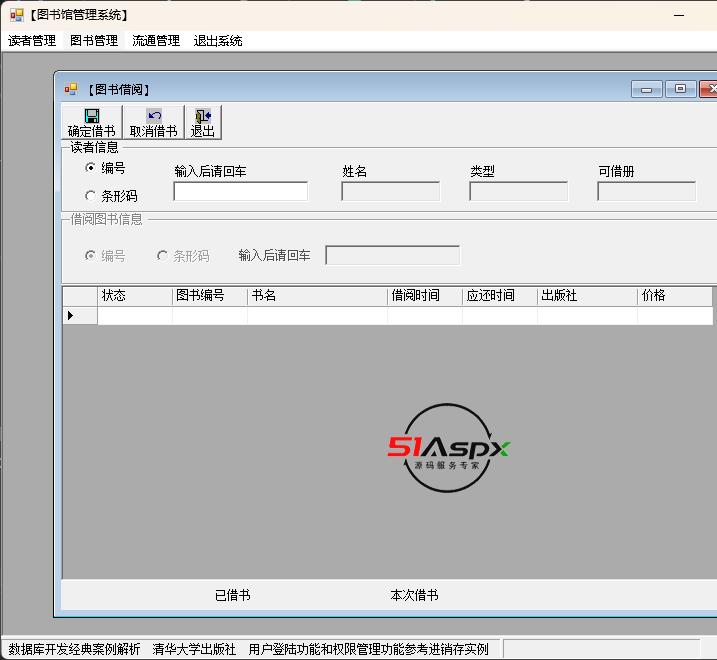The image size is (717, 660).
Task: Click the reader 编号 input field
Action: click(241, 192)
